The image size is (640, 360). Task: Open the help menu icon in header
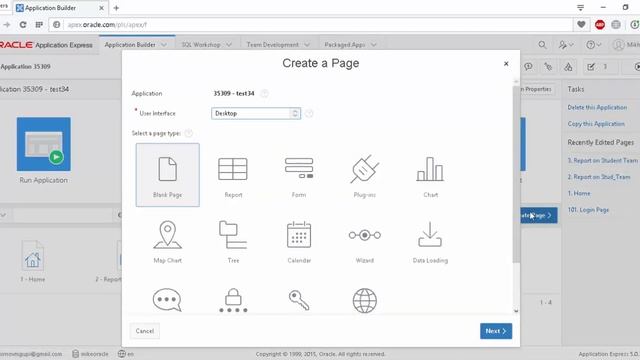[593, 45]
